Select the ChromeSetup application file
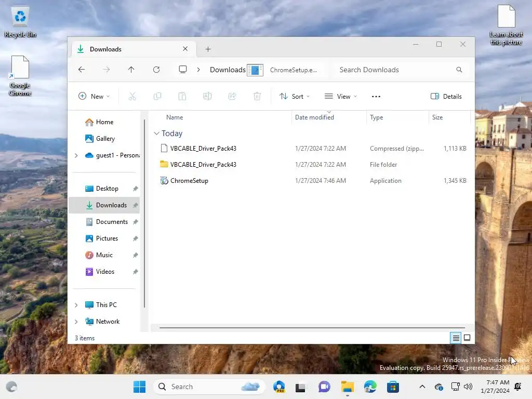The height and width of the screenshot is (399, 532). (x=312, y=181)
